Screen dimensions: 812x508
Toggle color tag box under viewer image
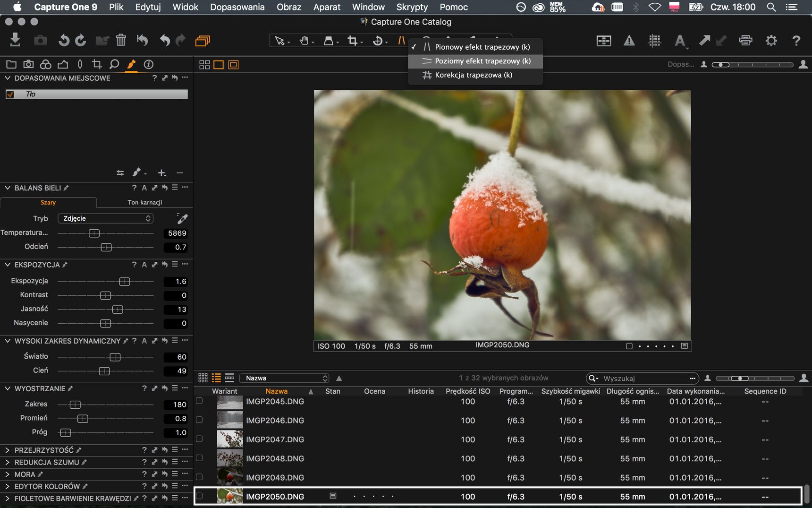(629, 346)
